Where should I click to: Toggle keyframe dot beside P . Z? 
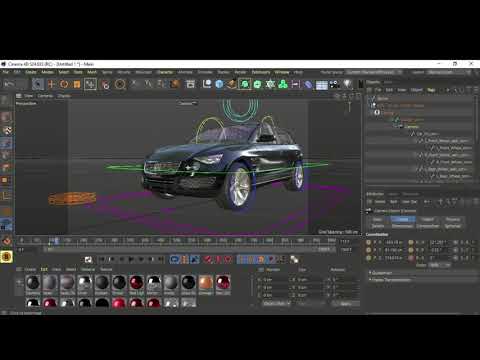(369, 258)
